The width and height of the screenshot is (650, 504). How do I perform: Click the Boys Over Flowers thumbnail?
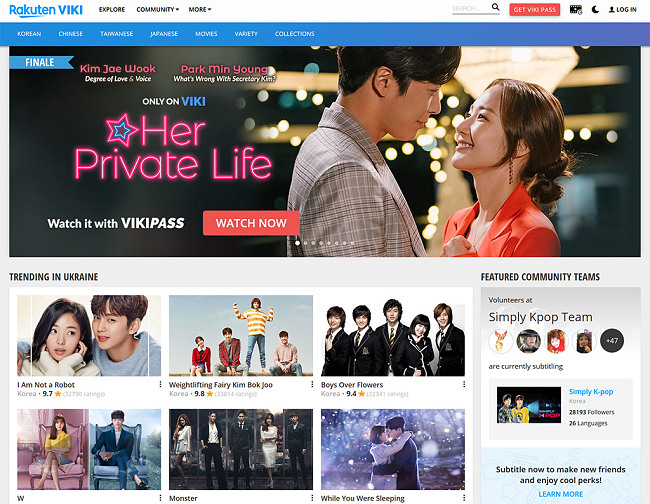click(393, 335)
